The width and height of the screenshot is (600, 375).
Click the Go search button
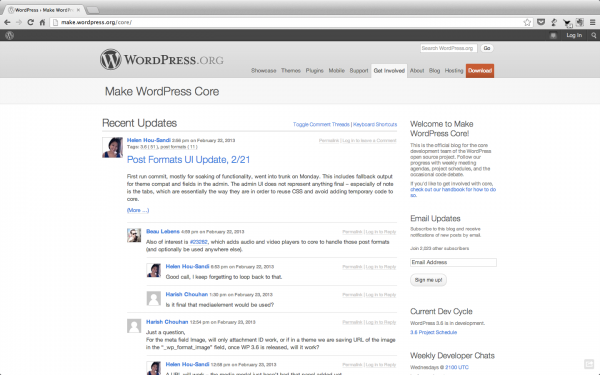pyautogui.click(x=487, y=48)
